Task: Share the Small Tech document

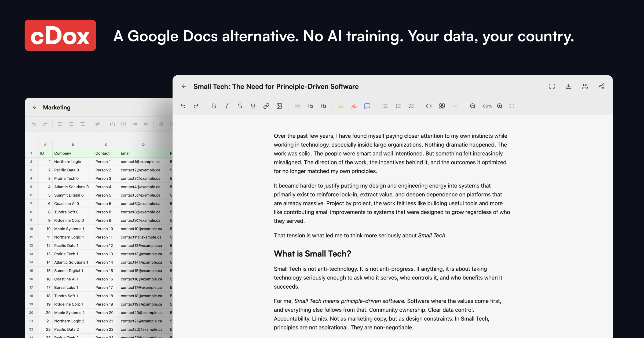Action: tap(602, 86)
